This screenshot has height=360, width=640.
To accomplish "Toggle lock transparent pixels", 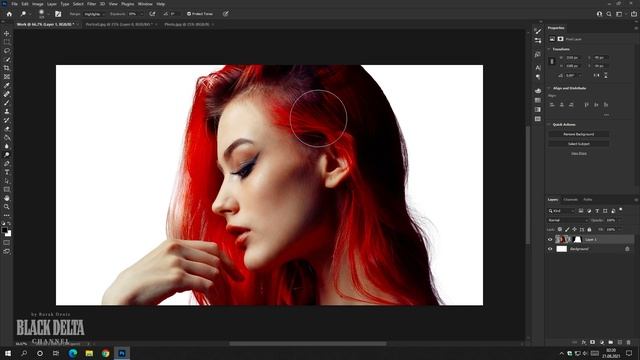I will point(560,230).
